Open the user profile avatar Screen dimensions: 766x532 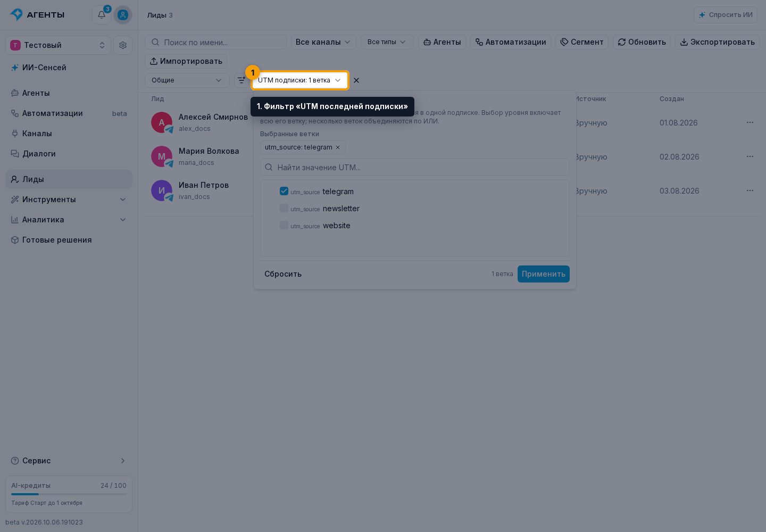point(123,15)
